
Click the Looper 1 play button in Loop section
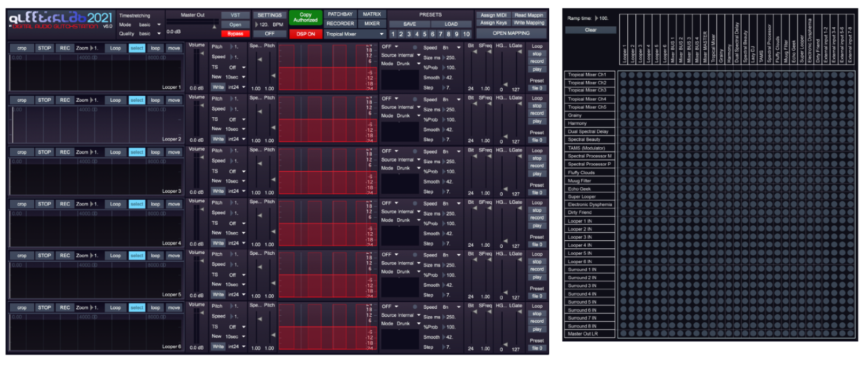(537, 70)
